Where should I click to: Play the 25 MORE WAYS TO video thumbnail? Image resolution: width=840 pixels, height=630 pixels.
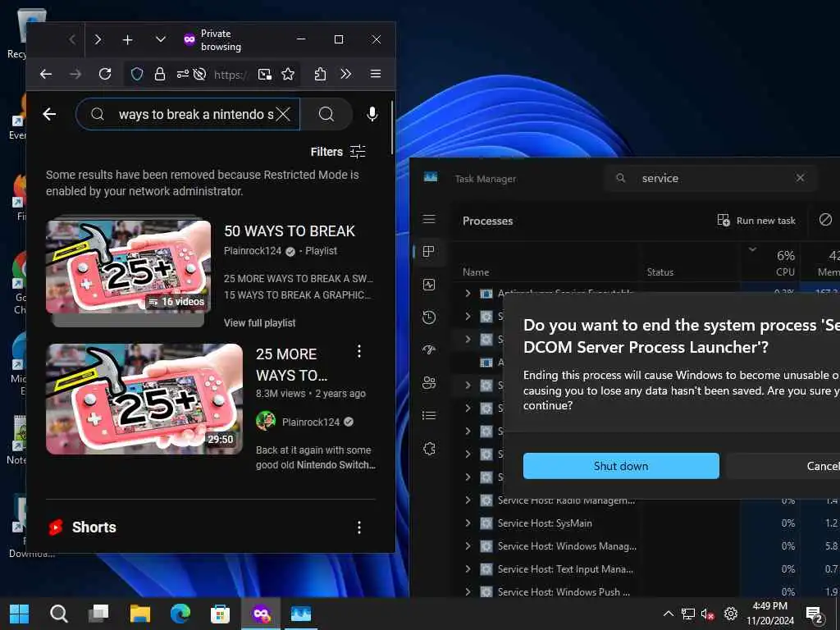click(144, 399)
